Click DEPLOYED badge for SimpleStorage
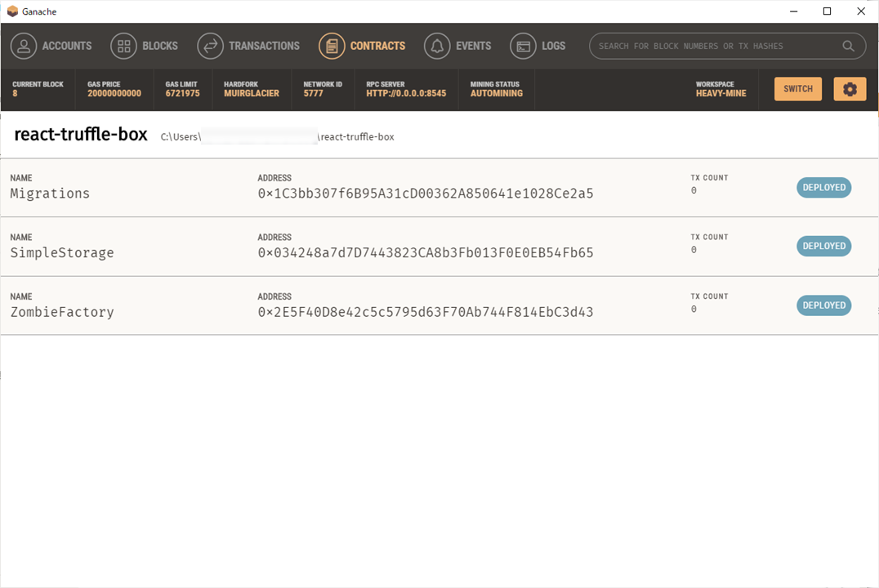879x588 pixels. 823,246
